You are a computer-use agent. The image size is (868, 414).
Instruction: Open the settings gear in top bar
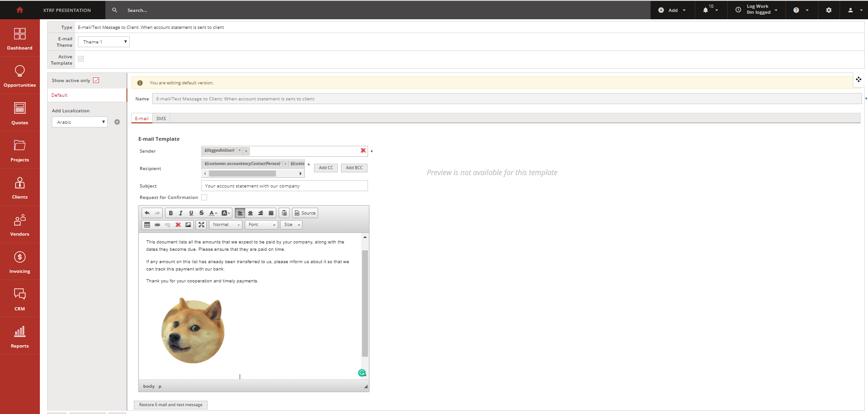[829, 10]
